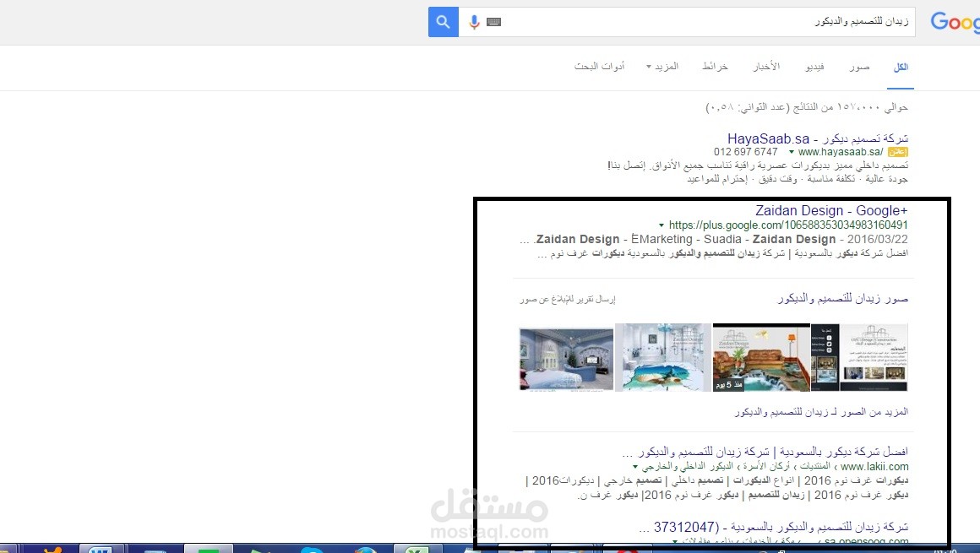Screen dimensions: 980x553
Task: Expand arrow beside plus.google.com URL
Action: [661, 225]
